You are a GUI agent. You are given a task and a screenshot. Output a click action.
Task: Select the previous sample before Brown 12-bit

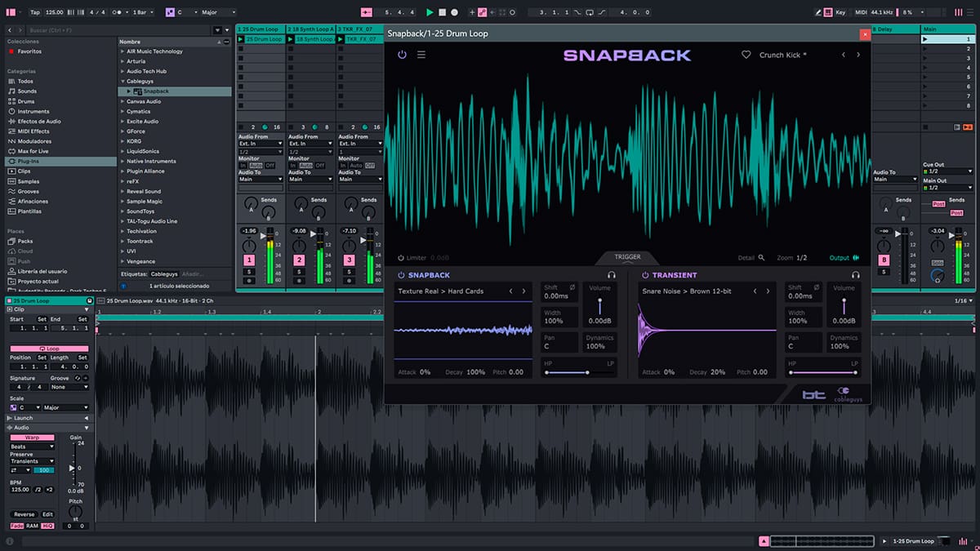pyautogui.click(x=755, y=291)
